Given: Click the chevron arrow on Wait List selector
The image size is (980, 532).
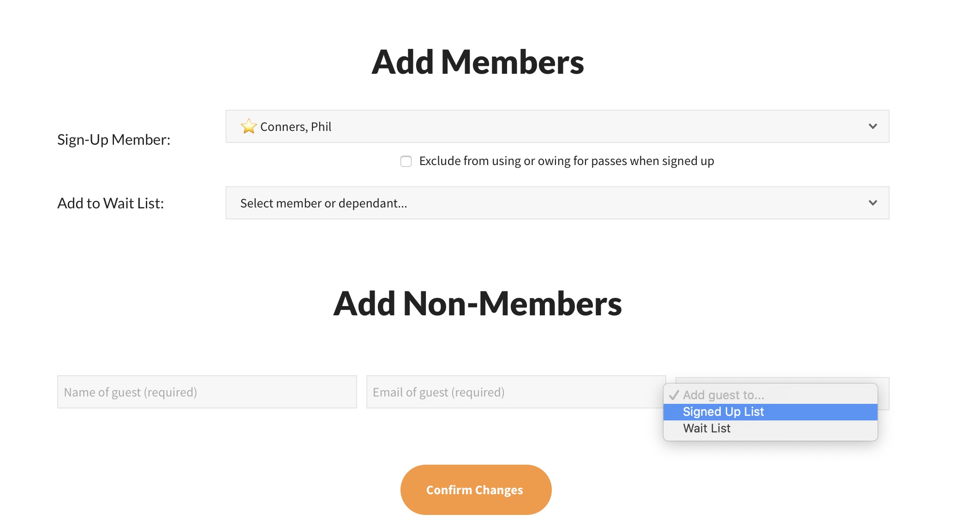Looking at the screenshot, I should [x=872, y=203].
